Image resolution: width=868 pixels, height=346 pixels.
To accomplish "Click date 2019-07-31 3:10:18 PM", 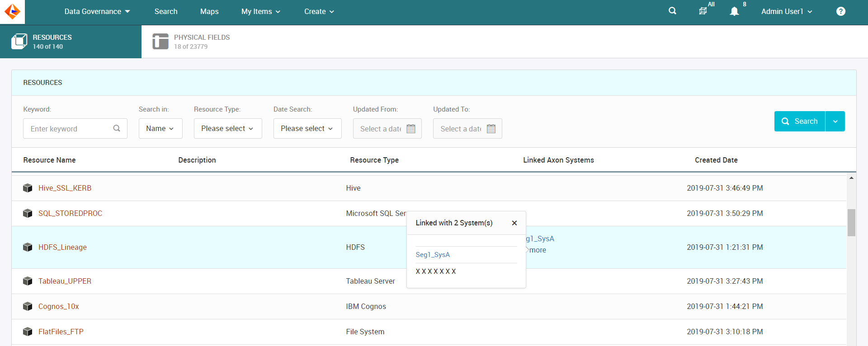I will [725, 332].
